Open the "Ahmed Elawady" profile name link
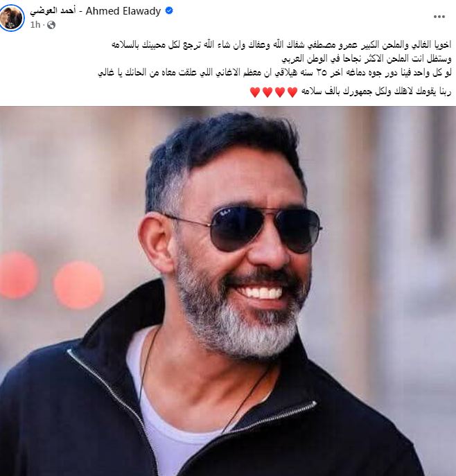 123,11
